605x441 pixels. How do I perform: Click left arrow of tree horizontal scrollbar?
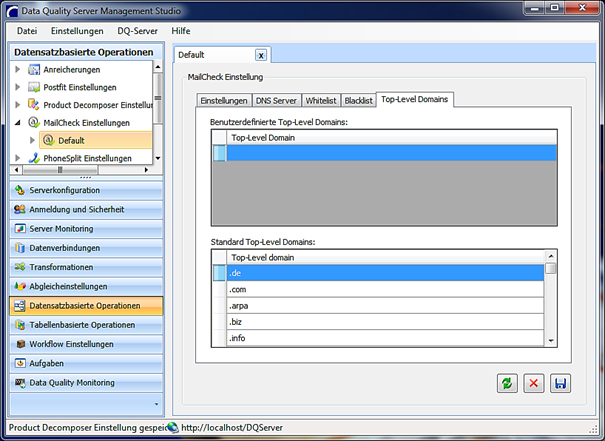point(16,170)
